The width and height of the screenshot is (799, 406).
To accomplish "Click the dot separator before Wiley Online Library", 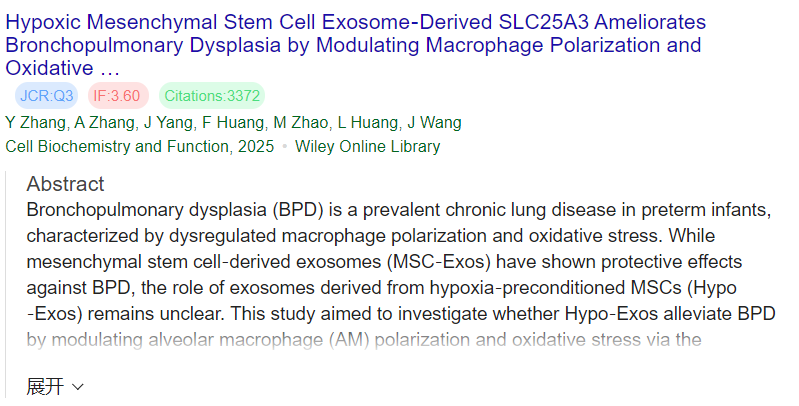I will click(284, 146).
